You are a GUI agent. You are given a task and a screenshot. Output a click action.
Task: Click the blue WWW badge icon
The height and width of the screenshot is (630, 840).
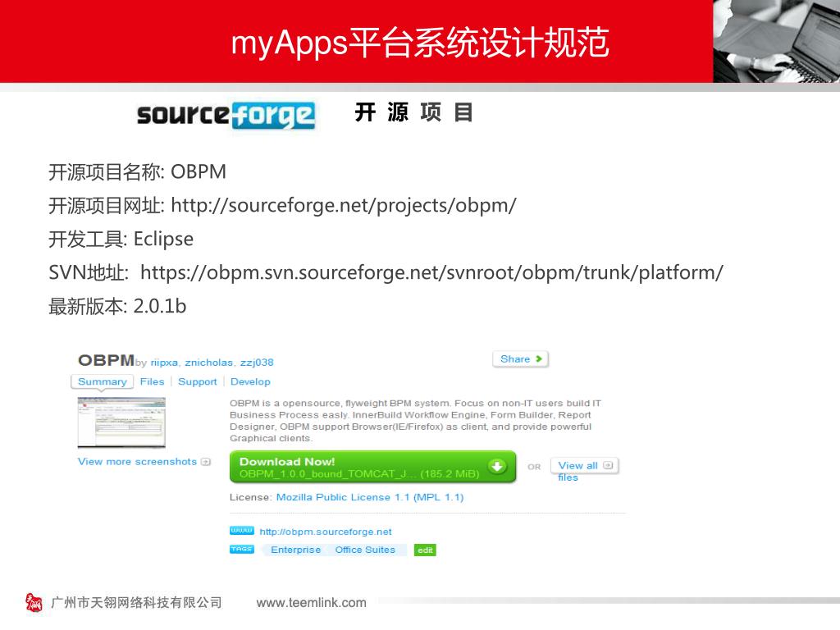242,531
